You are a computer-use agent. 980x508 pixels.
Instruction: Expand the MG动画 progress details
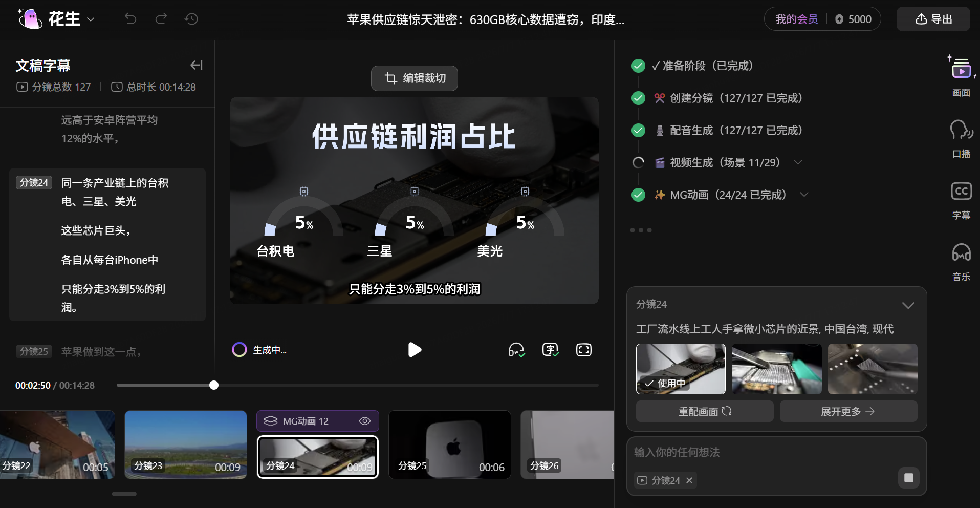804,195
